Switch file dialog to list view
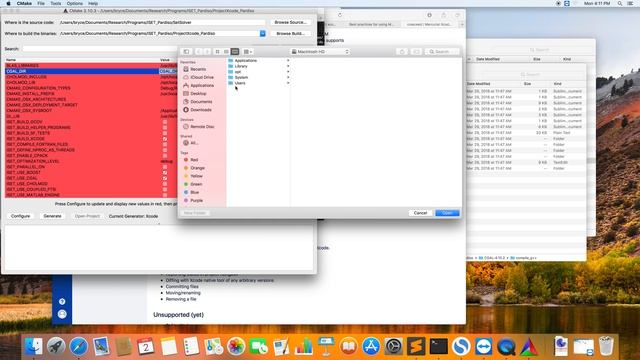The height and width of the screenshot is (360, 640). 226,51
